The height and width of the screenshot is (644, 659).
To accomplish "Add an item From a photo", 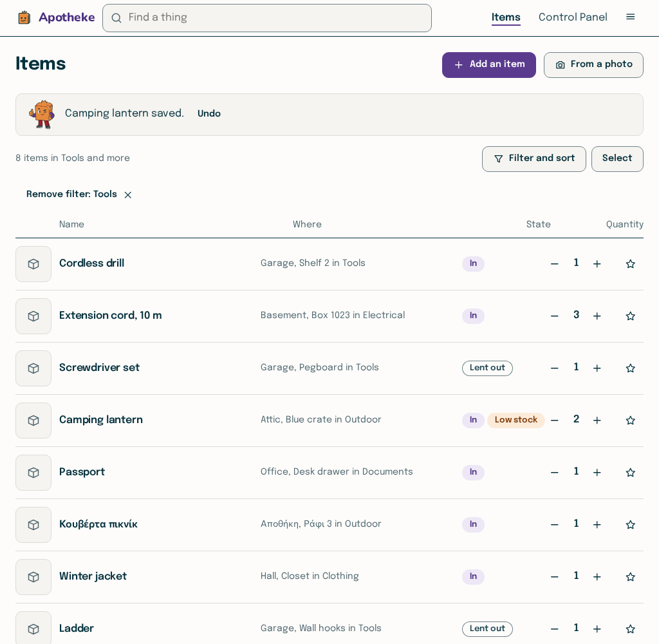I will tap(593, 65).
